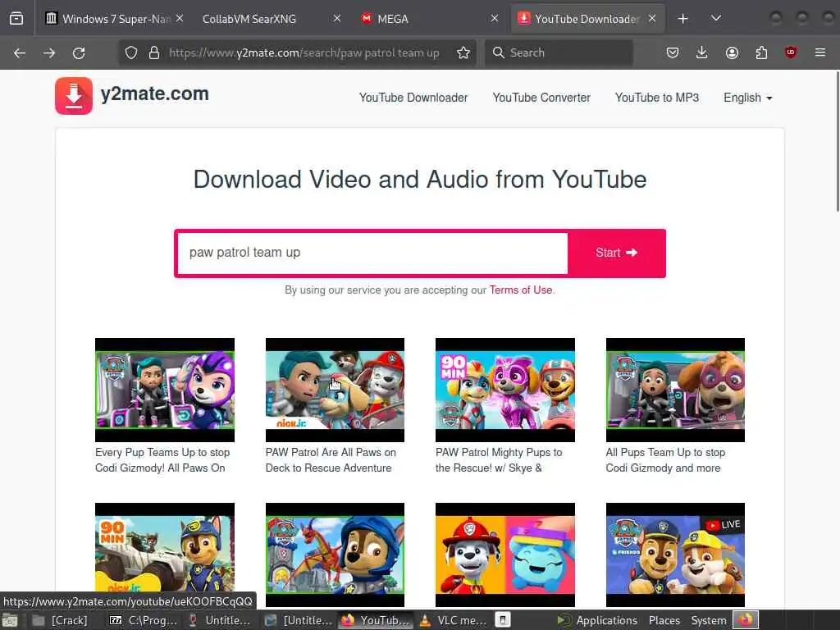Open Marshall and blue blob thumbnail

pos(505,555)
